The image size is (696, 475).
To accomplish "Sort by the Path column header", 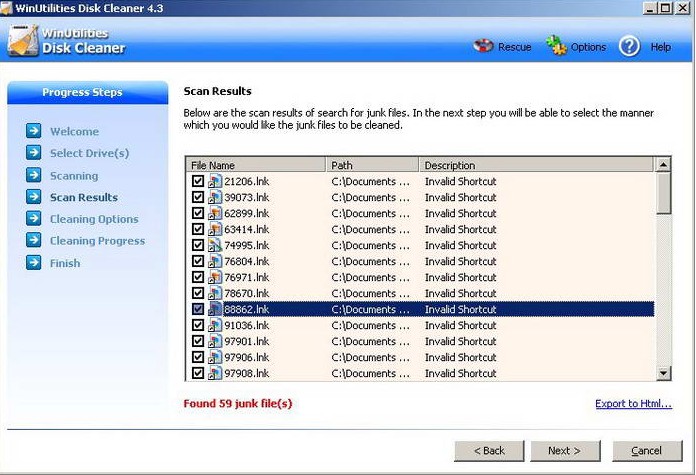I will point(372,165).
